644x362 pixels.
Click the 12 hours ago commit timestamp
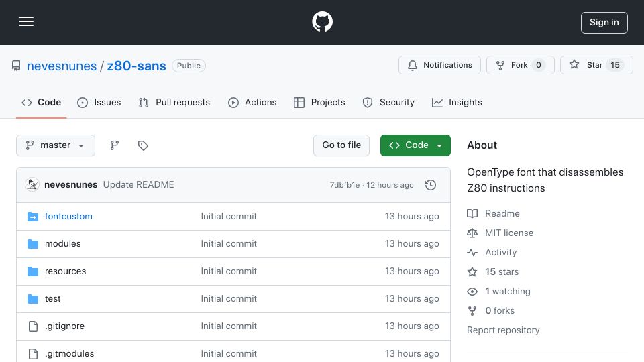390,185
